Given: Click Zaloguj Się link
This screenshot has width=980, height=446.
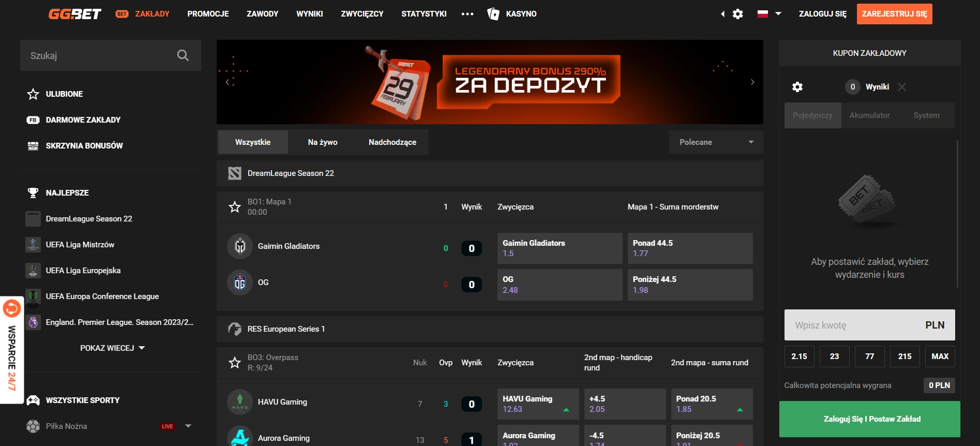Looking at the screenshot, I should coord(823,14).
